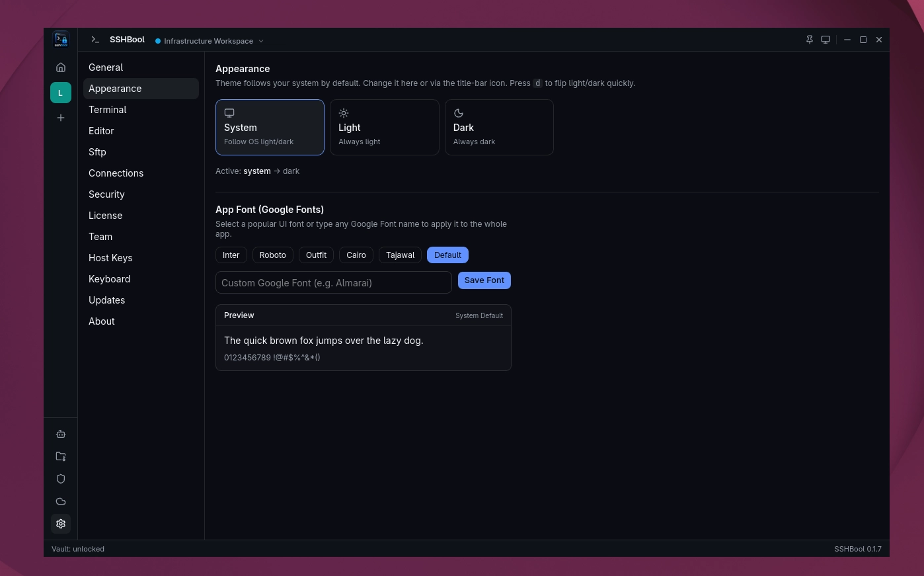
Task: Toggle the pin window icon
Action: click(x=810, y=40)
